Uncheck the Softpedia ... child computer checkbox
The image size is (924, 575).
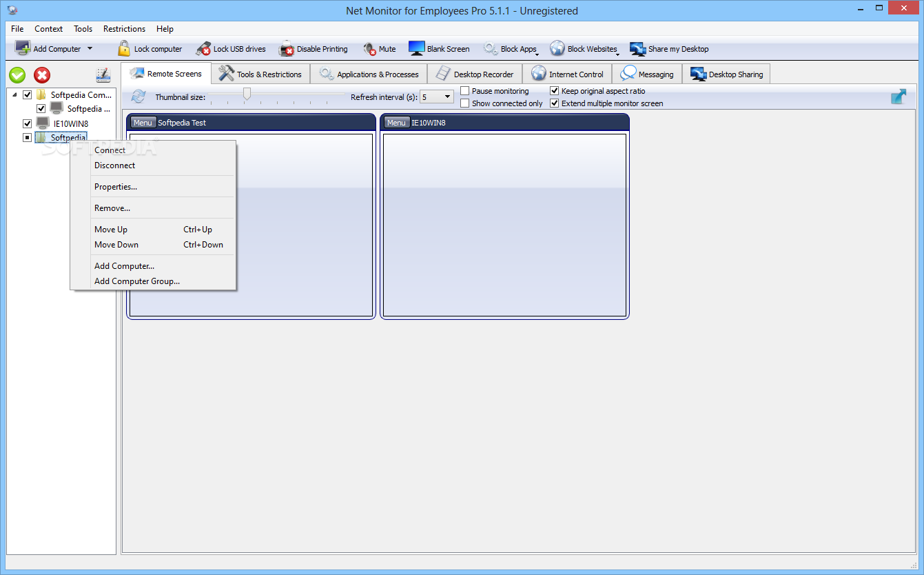click(x=41, y=109)
